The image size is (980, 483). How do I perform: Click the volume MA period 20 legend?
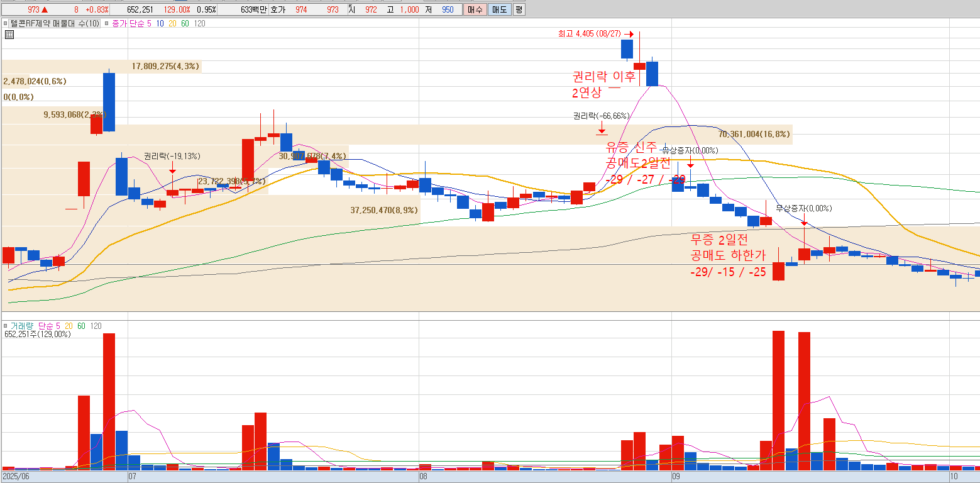[x=69, y=326]
